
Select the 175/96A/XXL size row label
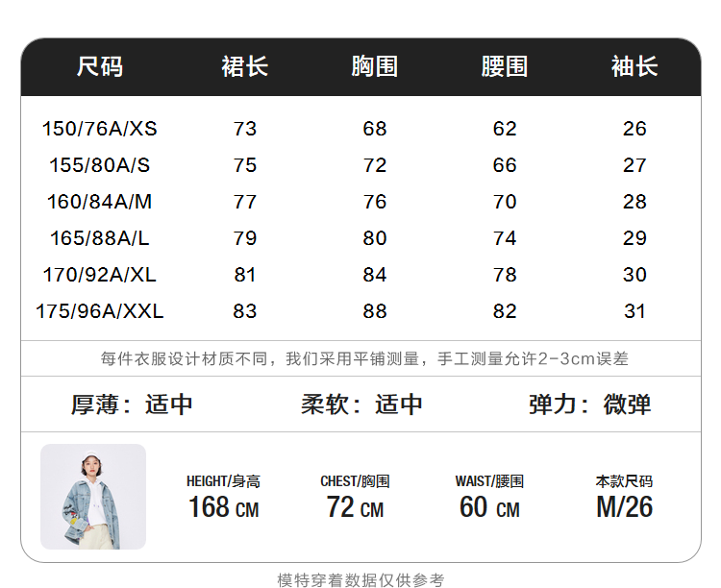click(x=100, y=311)
